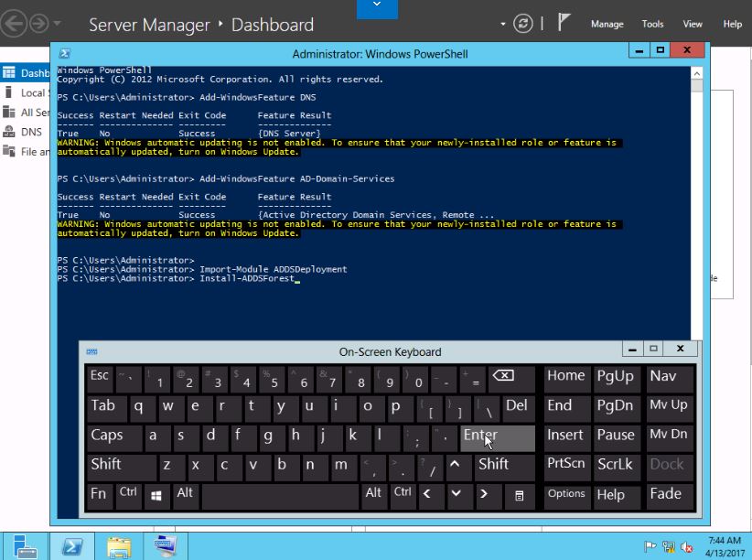Expand the blue pull-down chevron at top
The image size is (752, 560).
377,7
